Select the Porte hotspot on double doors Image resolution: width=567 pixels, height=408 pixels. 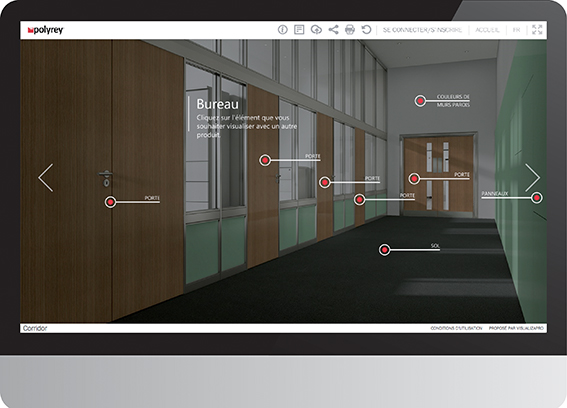pos(414,178)
